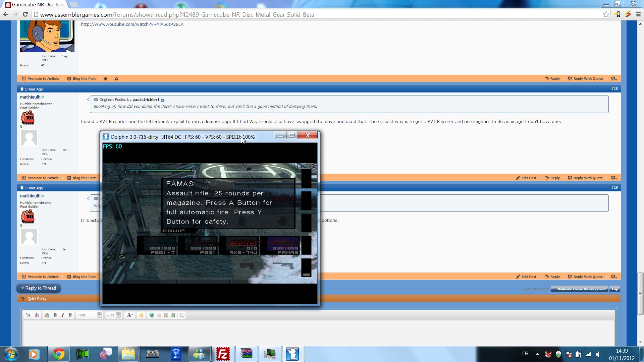
Task: Open the Font dropdown
Action: (x=89, y=315)
